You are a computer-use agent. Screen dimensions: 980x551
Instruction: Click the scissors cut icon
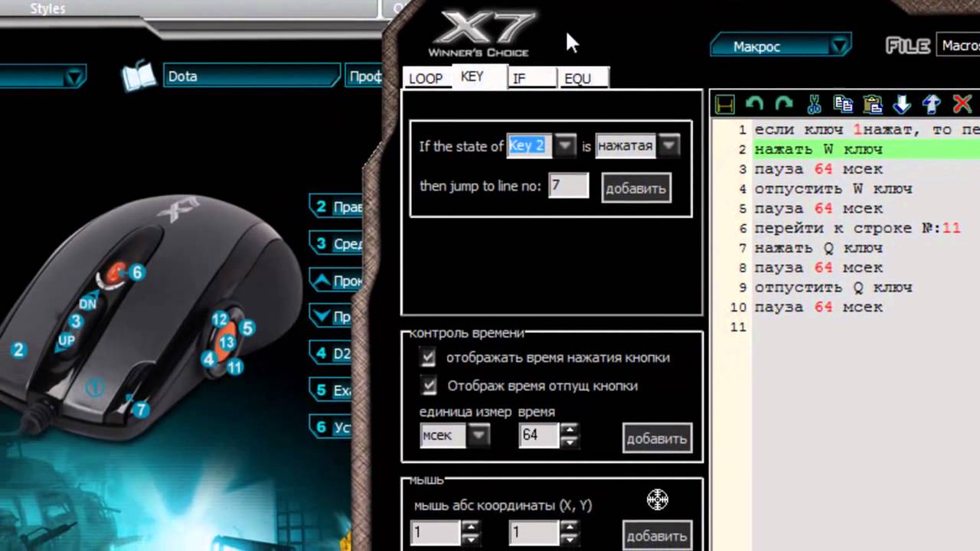coord(814,104)
